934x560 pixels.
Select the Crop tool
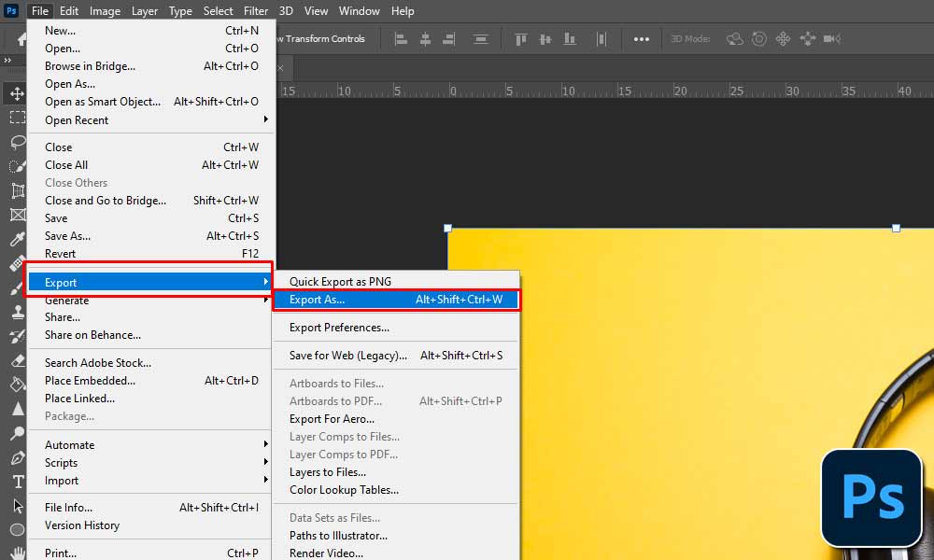click(x=18, y=190)
